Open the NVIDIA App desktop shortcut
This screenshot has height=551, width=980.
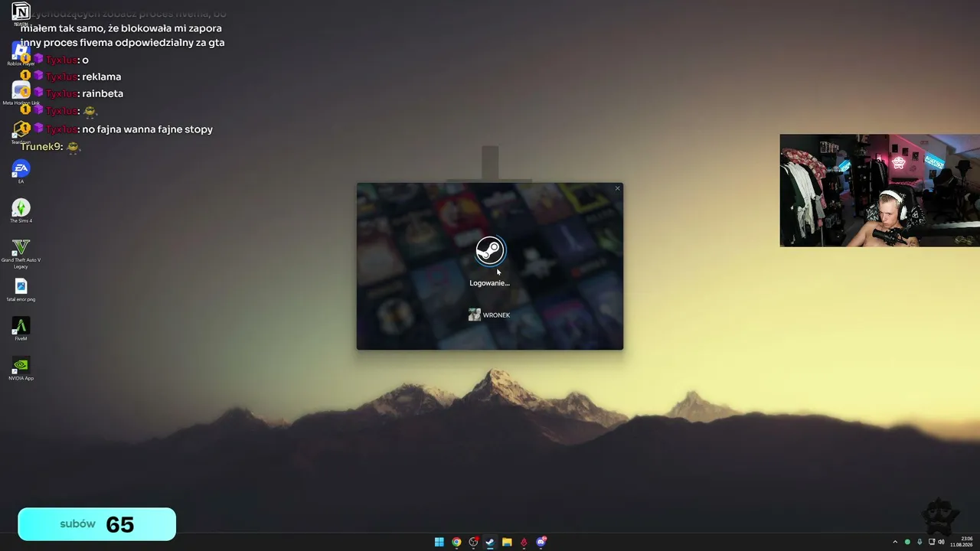coord(21,369)
